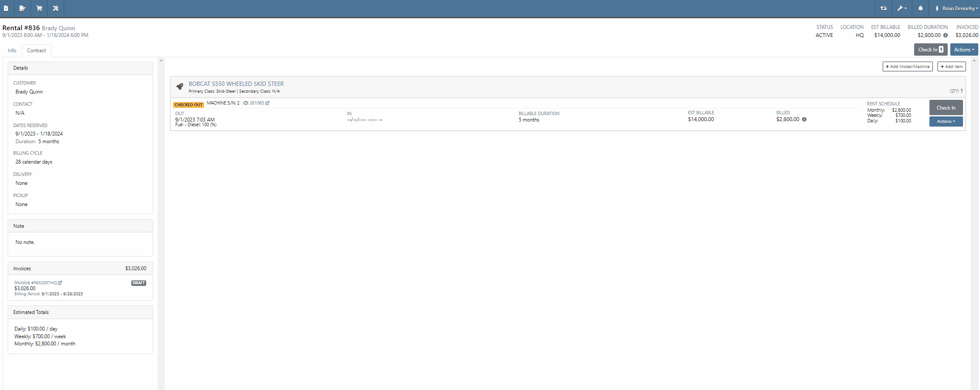Show info icon next to machine Billed amount
Viewport: 980px width, 390px height.
804,119
